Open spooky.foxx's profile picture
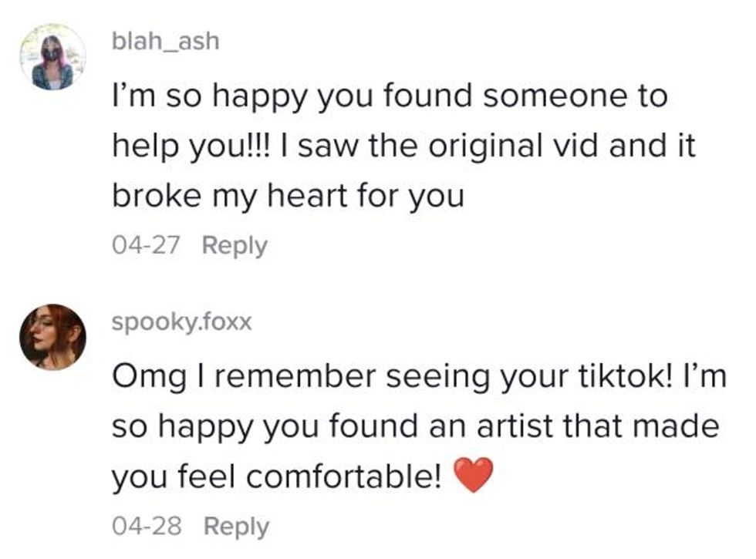Viewport: 756px width, 559px height. (52, 337)
